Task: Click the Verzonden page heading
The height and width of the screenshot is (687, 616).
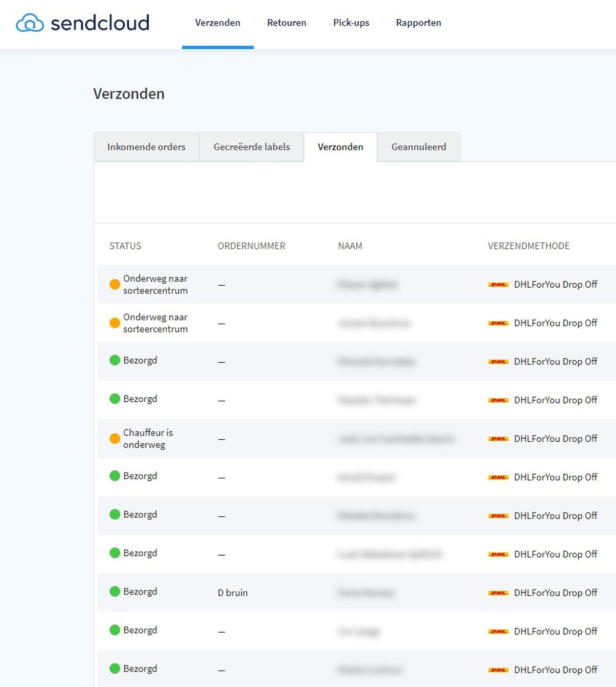Action: (x=129, y=94)
